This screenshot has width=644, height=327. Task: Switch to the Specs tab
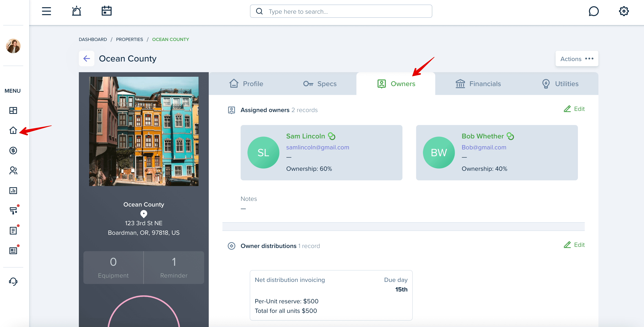coord(320,84)
